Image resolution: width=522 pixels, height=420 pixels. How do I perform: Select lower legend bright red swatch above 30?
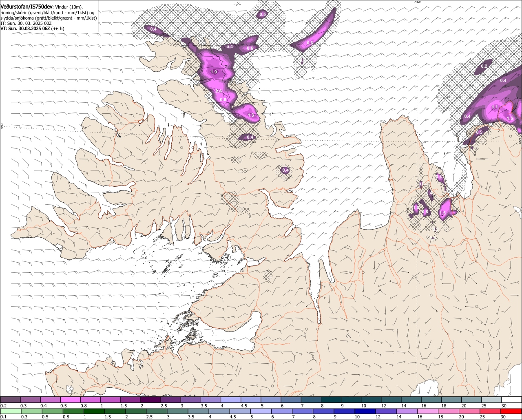[x=511, y=411]
